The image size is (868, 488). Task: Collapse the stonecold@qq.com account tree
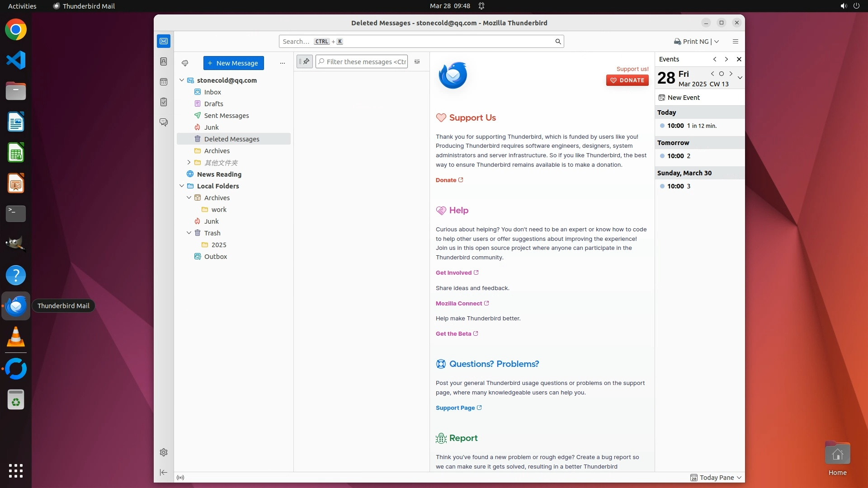click(182, 80)
